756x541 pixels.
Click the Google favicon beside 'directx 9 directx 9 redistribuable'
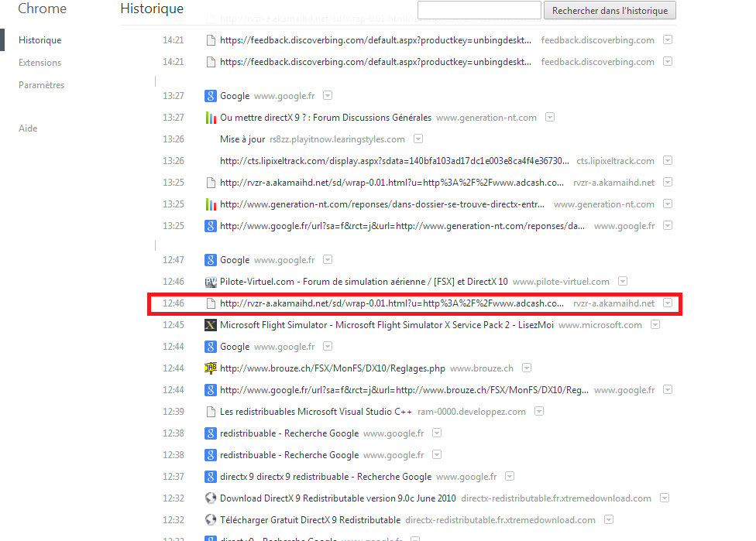pos(210,477)
